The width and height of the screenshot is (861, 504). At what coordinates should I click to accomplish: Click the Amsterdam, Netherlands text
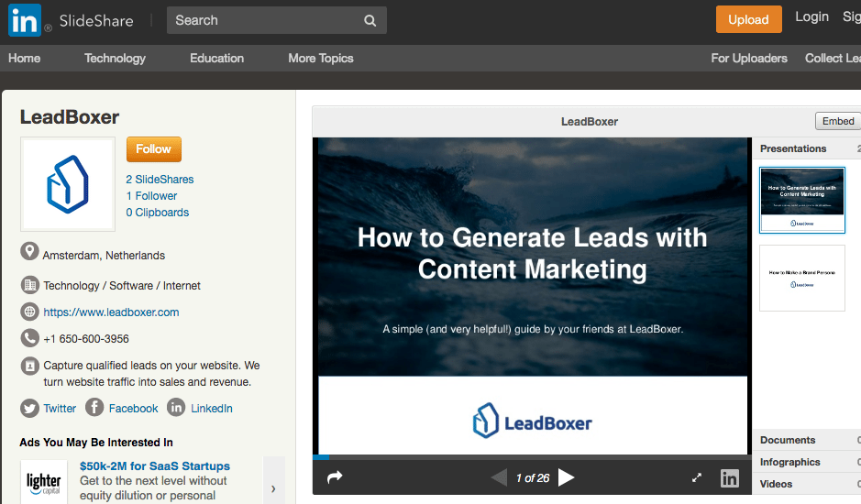(x=104, y=256)
